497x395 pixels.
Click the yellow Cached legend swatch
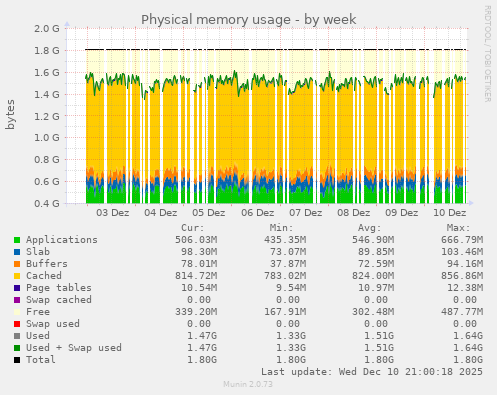tap(17, 276)
